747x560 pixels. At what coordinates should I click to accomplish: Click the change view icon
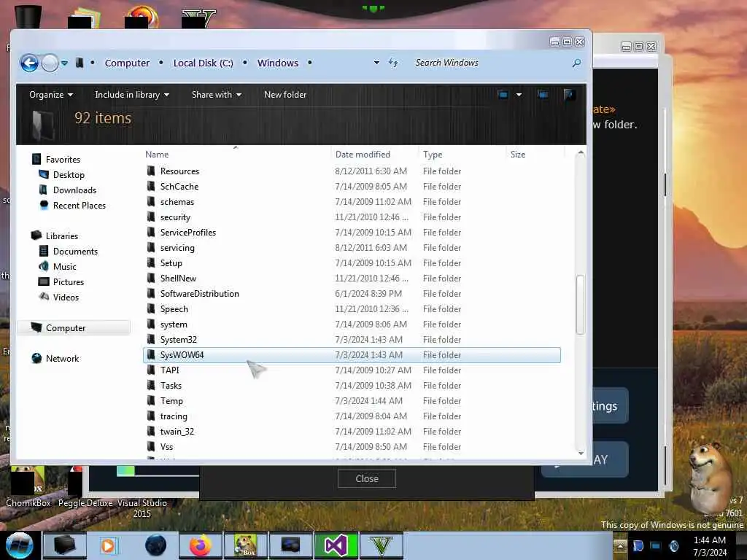[x=503, y=95]
